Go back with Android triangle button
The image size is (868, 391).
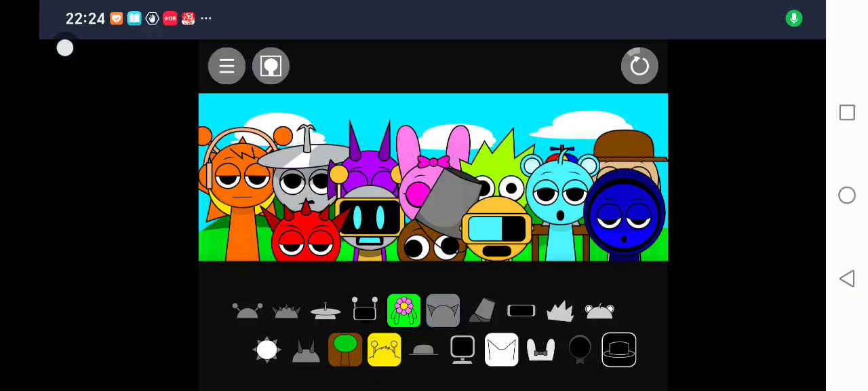(847, 278)
